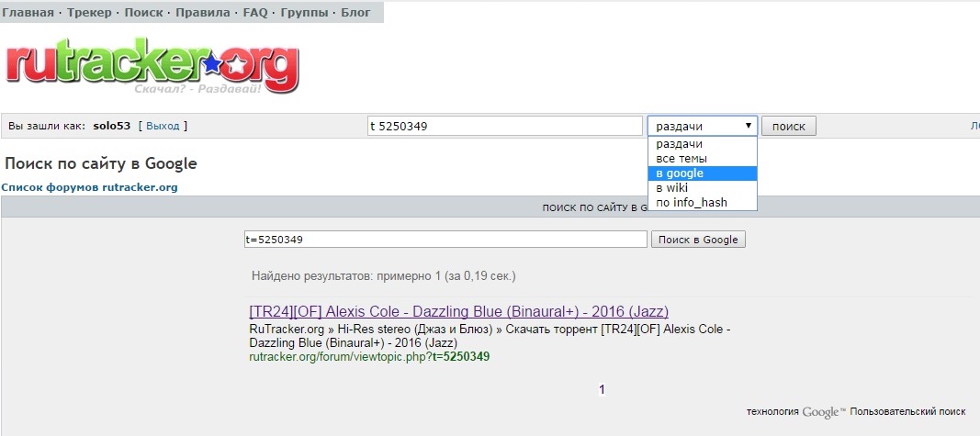Open 'Список форумов rutracker.org' link

[89, 187]
